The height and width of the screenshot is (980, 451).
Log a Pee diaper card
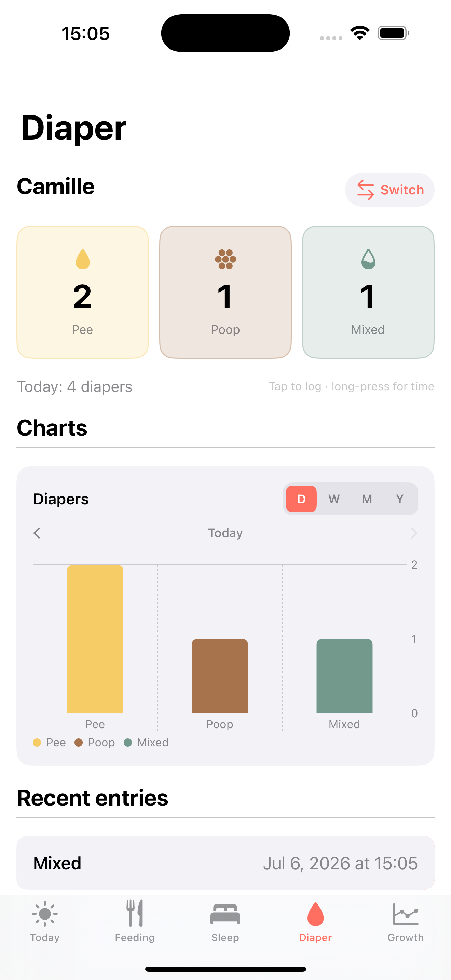pos(83,292)
